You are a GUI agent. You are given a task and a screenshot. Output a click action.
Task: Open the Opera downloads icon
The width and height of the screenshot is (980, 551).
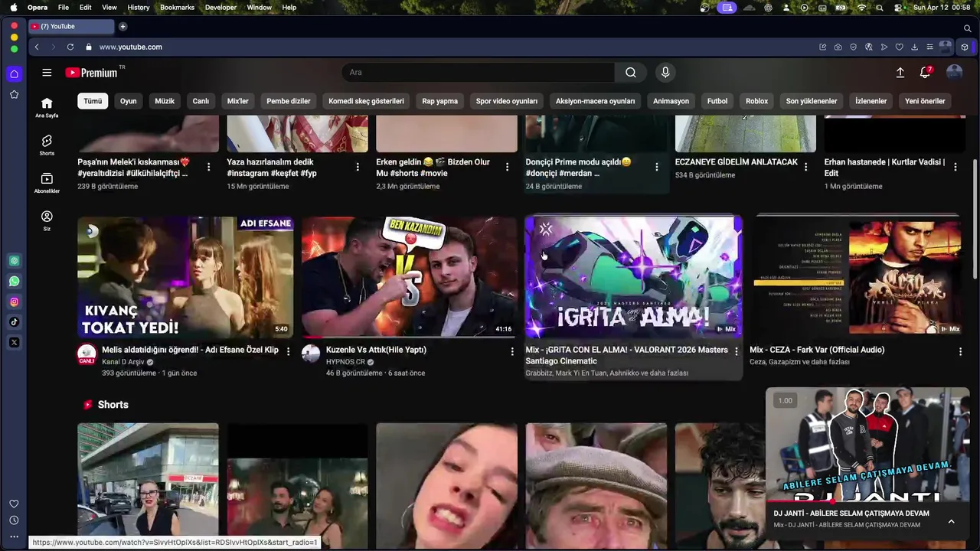coord(914,47)
